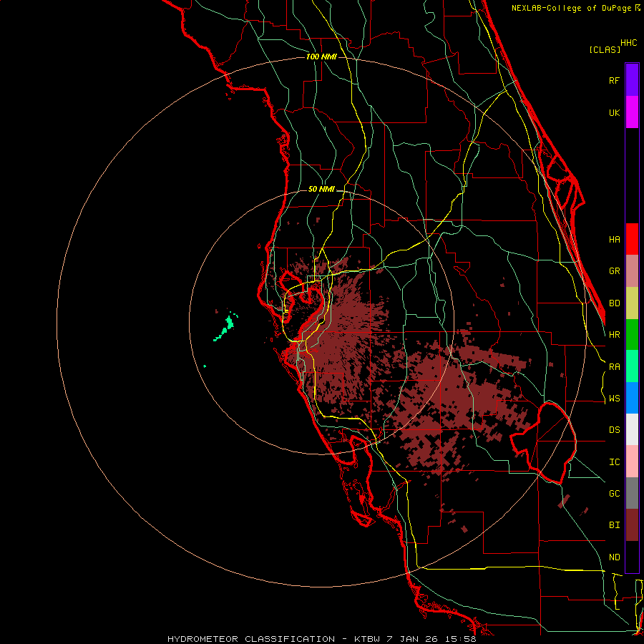
Task: Click the ND black legend swatch
Action: 632,557
